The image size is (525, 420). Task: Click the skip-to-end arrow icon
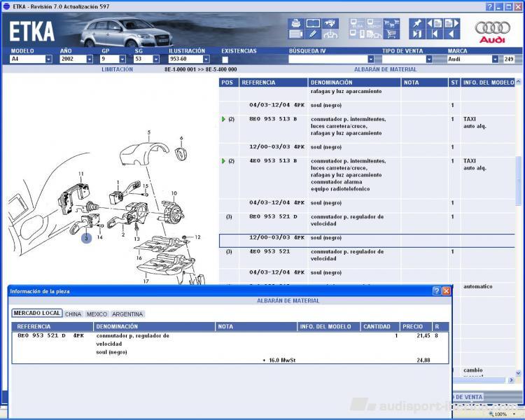coord(417,34)
